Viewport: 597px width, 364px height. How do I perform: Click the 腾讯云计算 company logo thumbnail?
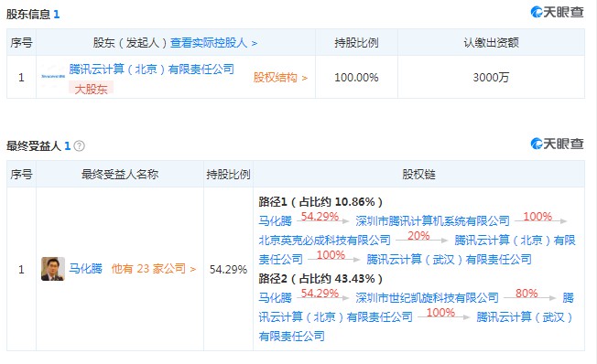[x=53, y=77]
